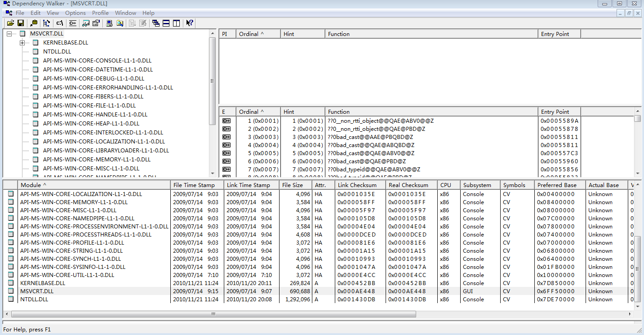Click module icon beside API-MS-WIN-CORE-HEAP-L1-1-0.DLL in tree
The height and width of the screenshot is (335, 644).
point(36,124)
